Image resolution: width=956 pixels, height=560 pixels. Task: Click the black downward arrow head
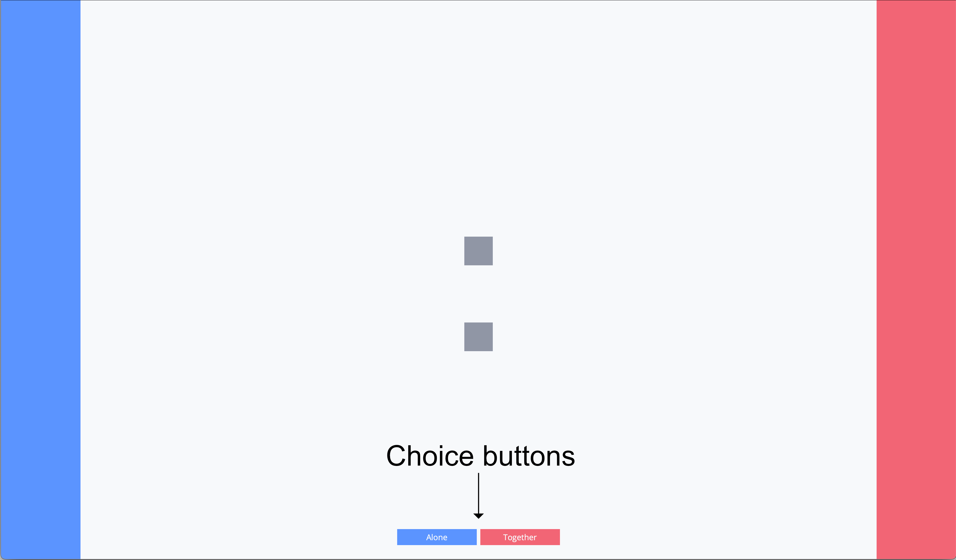[x=478, y=516]
